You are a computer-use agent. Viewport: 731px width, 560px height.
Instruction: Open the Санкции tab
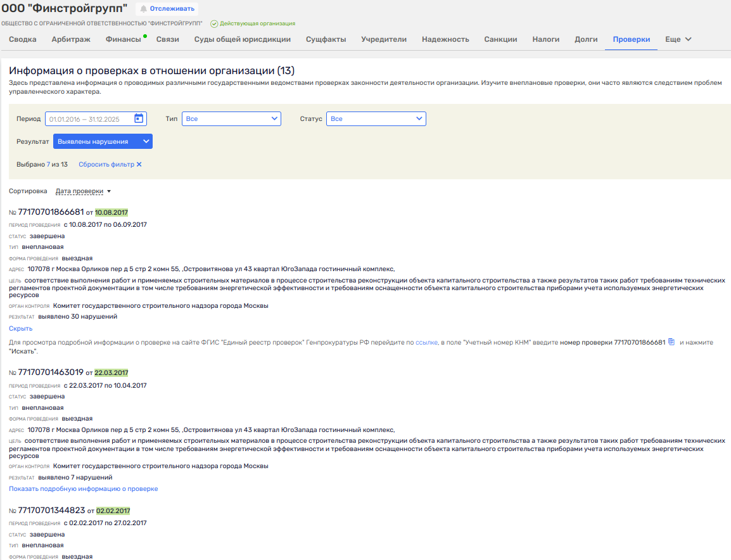click(x=500, y=39)
